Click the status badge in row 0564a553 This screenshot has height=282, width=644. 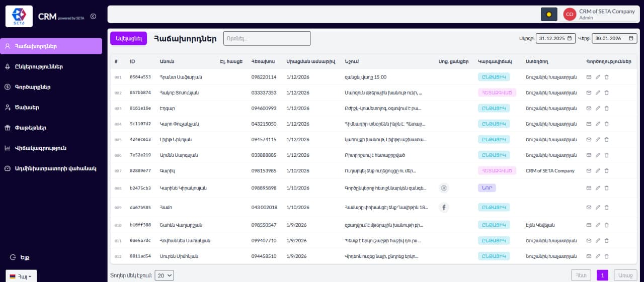point(494,77)
